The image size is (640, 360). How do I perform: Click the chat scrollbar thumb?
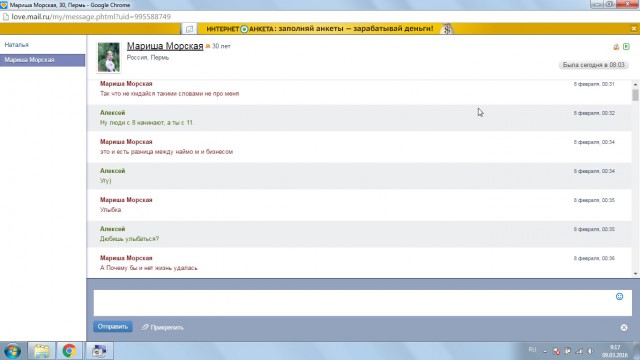tap(635, 95)
